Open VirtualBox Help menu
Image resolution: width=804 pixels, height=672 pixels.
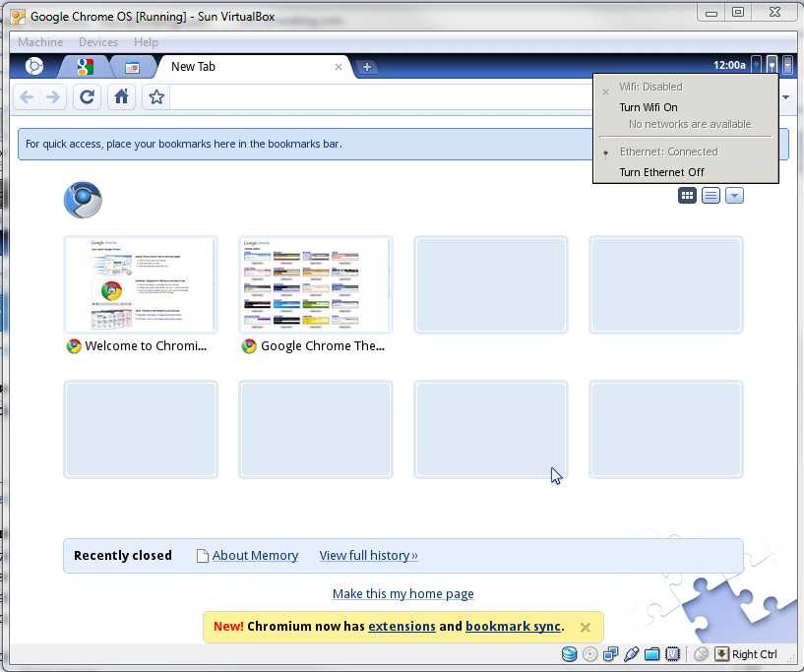146,42
